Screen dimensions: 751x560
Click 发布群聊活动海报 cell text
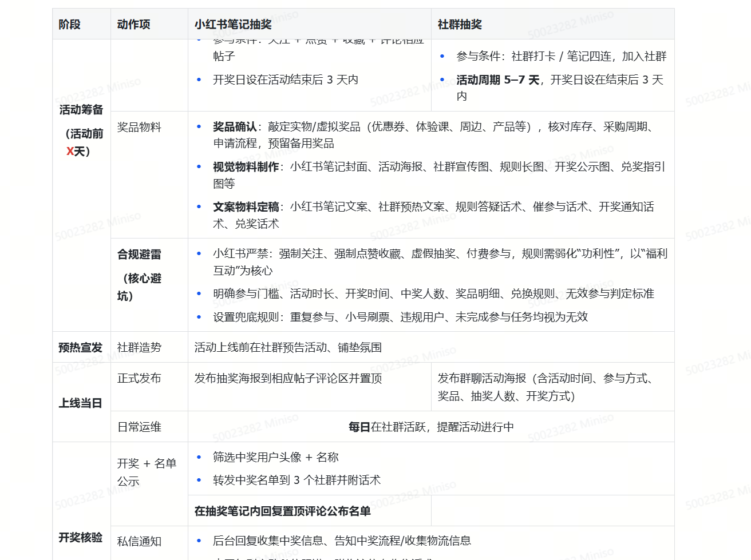pyautogui.click(x=544, y=387)
